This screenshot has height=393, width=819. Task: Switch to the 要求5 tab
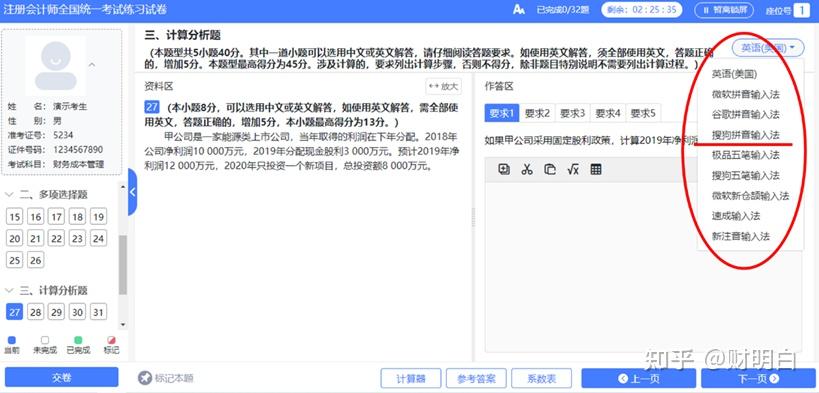click(x=643, y=113)
